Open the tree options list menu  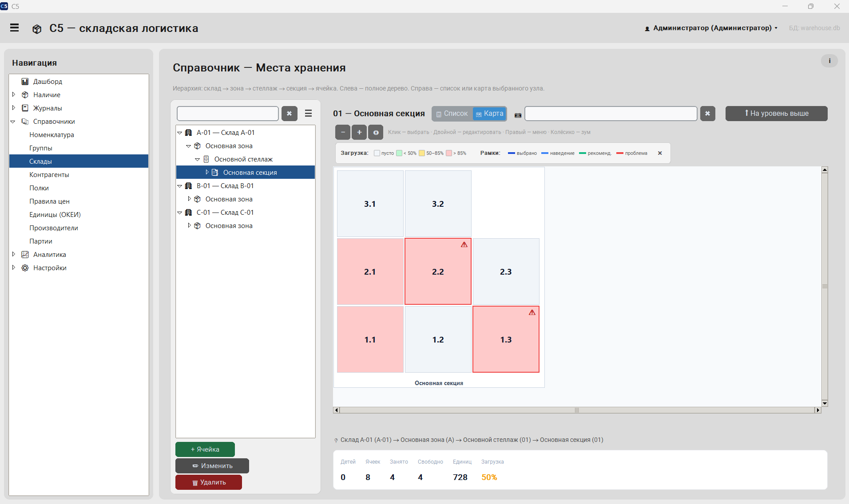[x=308, y=114]
